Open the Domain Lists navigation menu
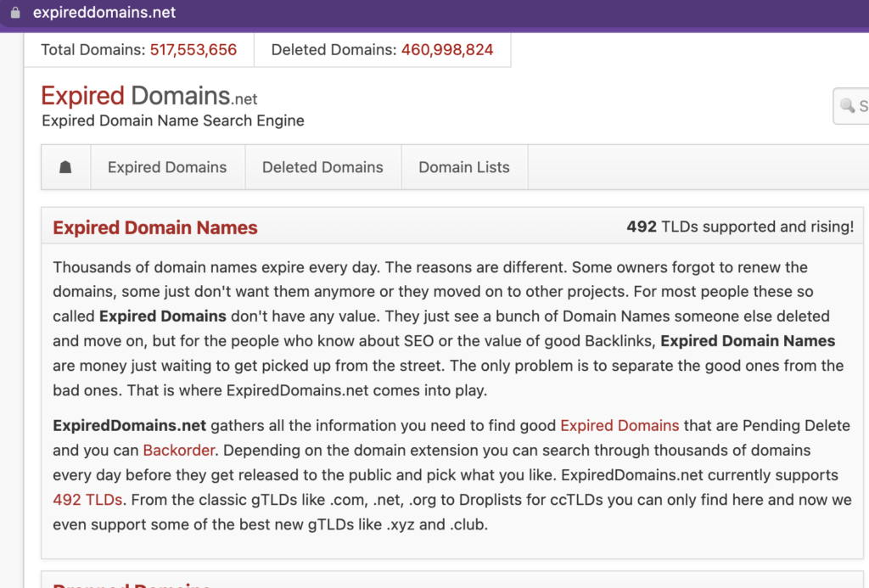The height and width of the screenshot is (588, 869). [464, 167]
